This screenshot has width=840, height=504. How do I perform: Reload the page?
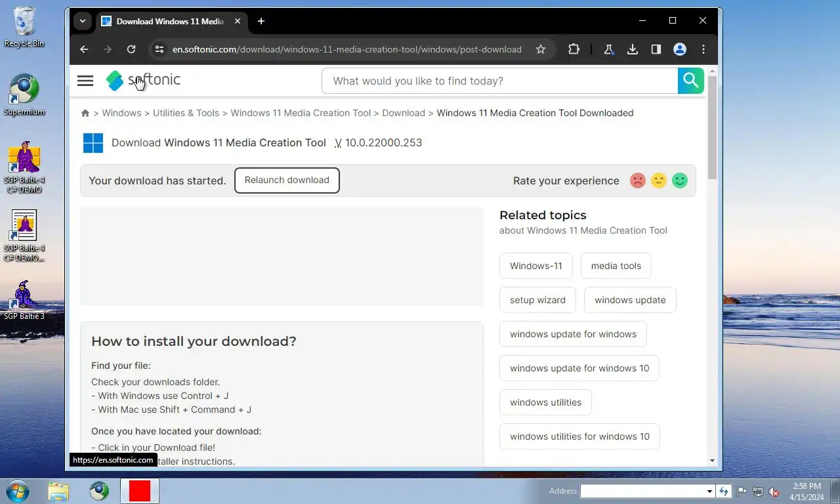[131, 49]
